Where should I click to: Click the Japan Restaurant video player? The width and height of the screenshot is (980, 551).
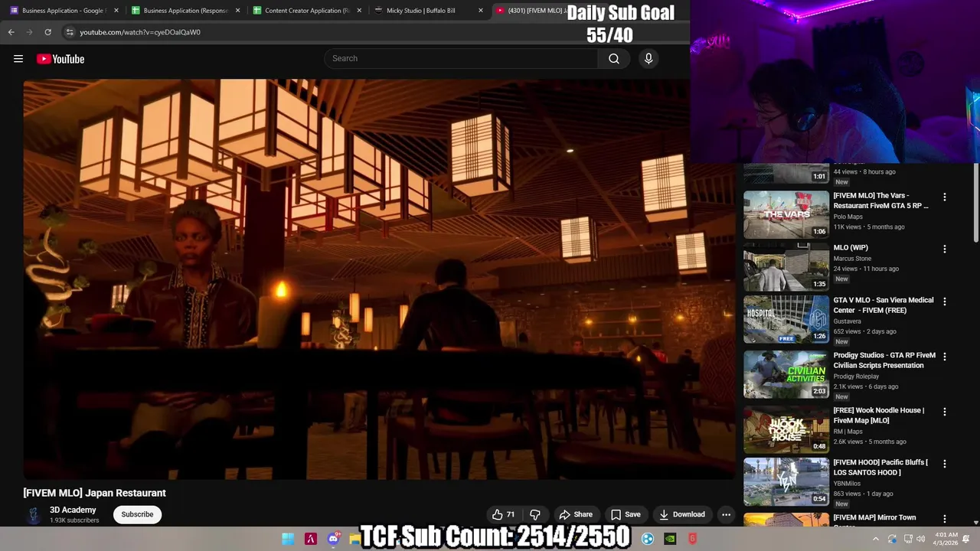point(380,279)
